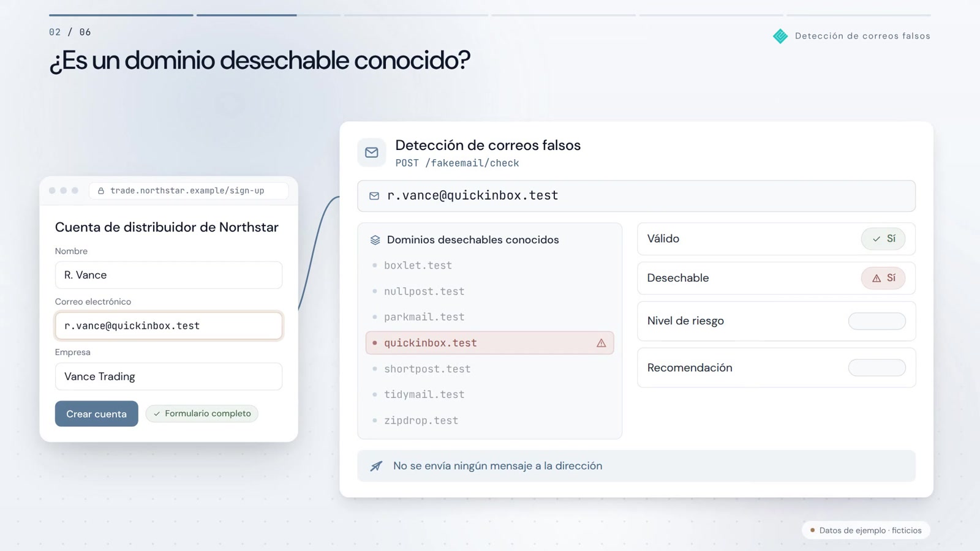The height and width of the screenshot is (551, 980).
Task: Click the address bar showing trade.northstar.example/sign-up
Action: [x=189, y=190]
